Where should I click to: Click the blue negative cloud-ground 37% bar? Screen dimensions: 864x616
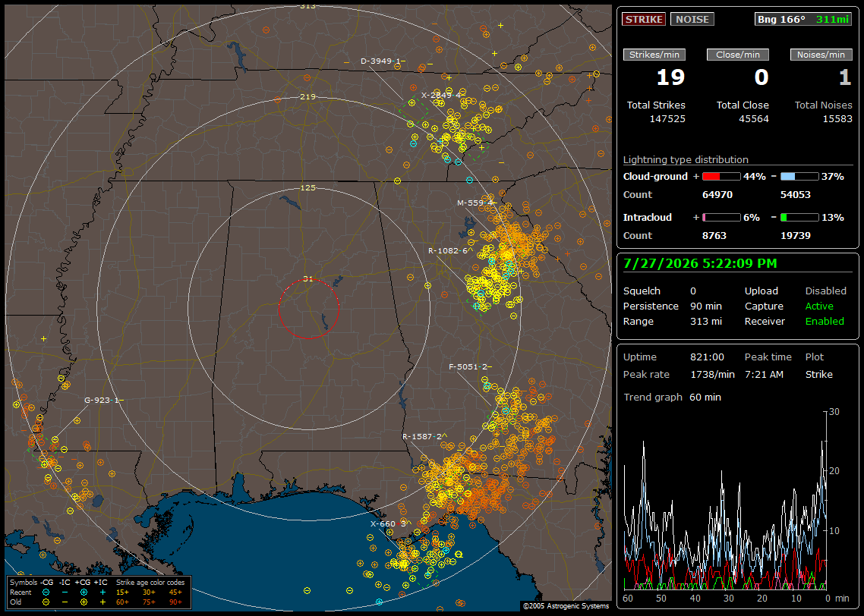tap(799, 177)
